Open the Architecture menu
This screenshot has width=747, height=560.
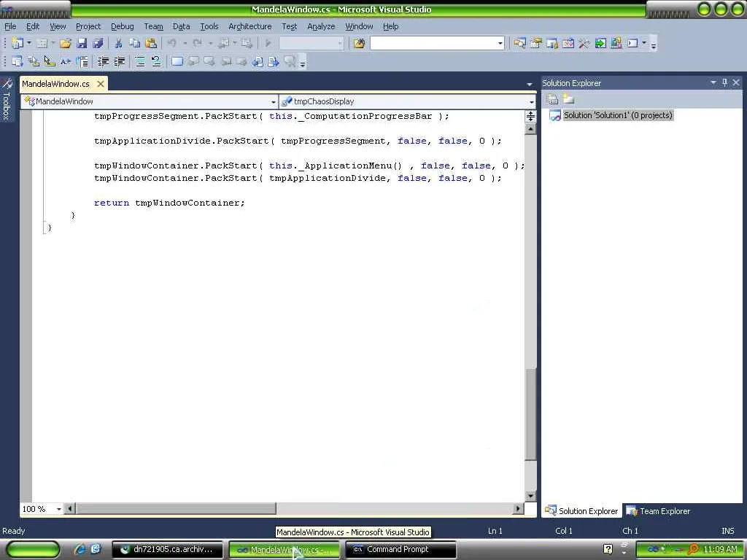pos(249,26)
